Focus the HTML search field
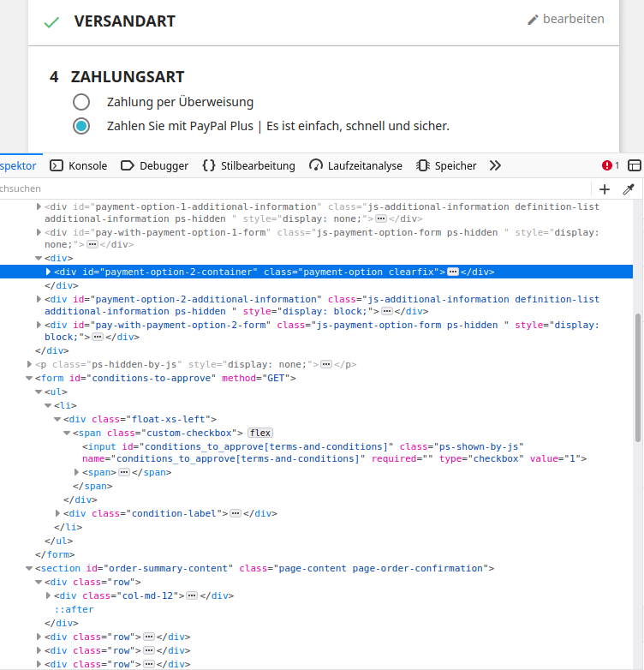 click(x=295, y=188)
